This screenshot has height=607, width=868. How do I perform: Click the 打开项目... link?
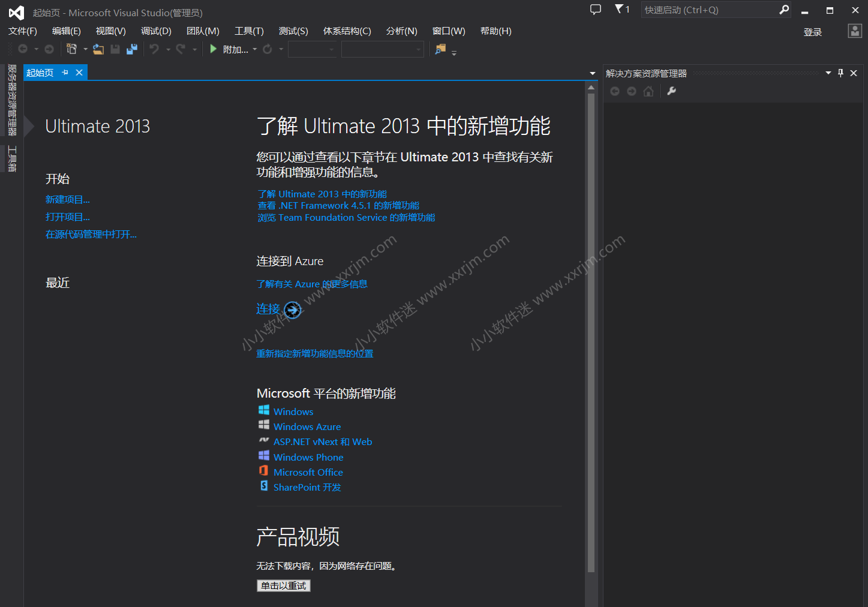pos(68,217)
